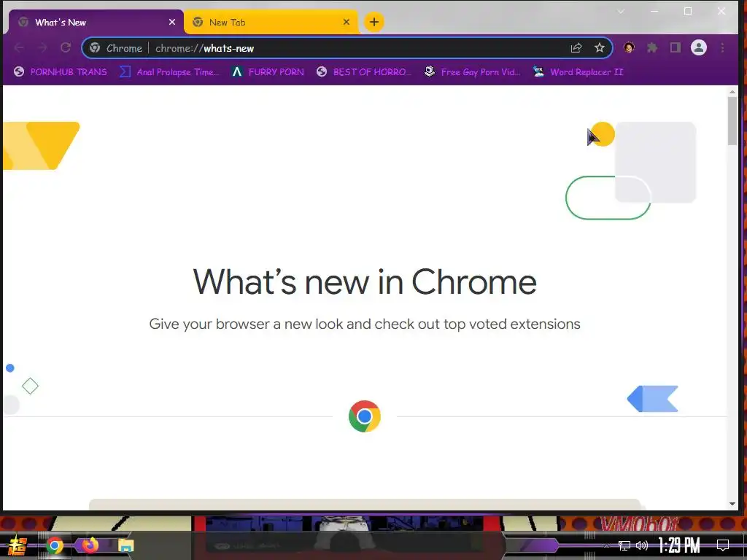Open the 1:29 PM clock flyout

point(679,545)
